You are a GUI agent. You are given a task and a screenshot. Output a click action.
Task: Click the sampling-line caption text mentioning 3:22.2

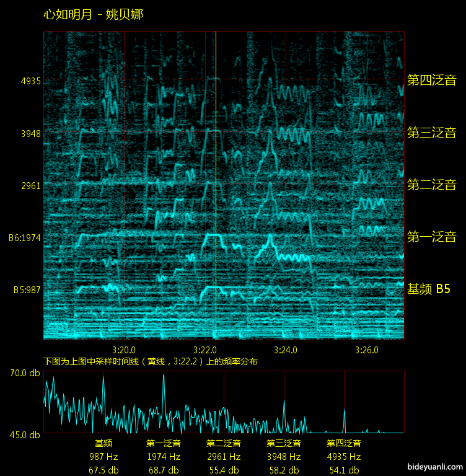150,361
